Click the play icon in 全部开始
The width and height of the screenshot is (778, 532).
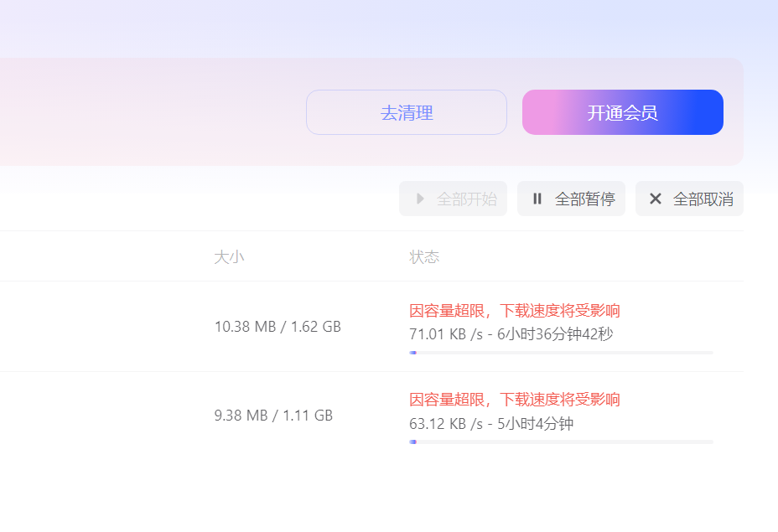pos(420,199)
